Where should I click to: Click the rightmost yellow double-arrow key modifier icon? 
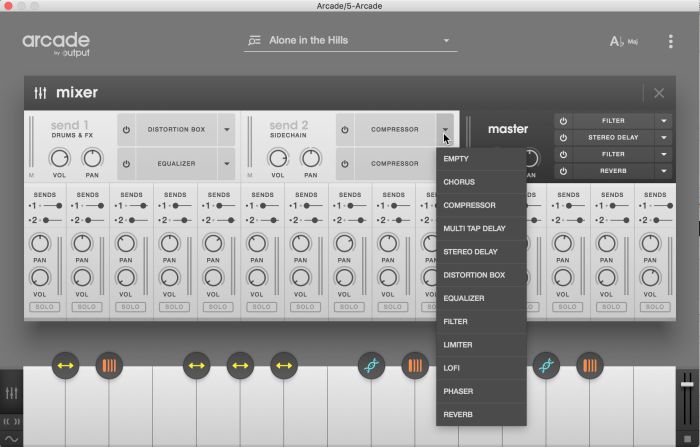pos(284,366)
